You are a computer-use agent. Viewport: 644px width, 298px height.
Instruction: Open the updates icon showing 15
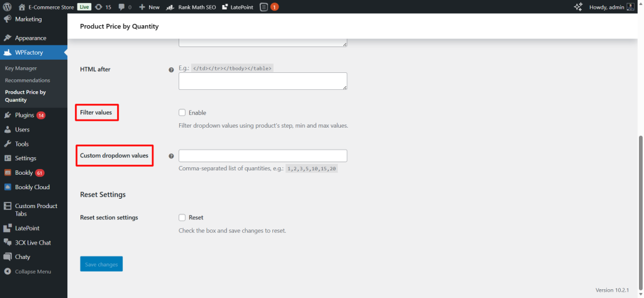103,7
